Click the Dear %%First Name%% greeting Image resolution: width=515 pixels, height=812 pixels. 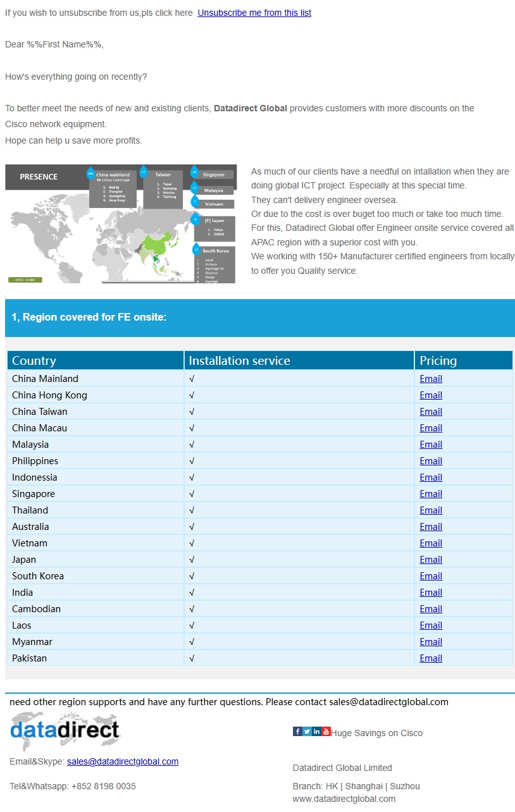pyautogui.click(x=54, y=44)
